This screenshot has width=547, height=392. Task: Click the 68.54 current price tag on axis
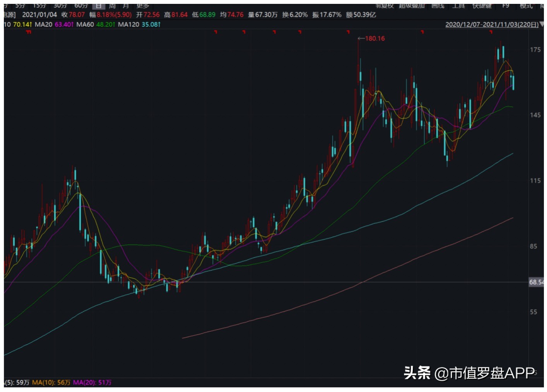point(536,282)
